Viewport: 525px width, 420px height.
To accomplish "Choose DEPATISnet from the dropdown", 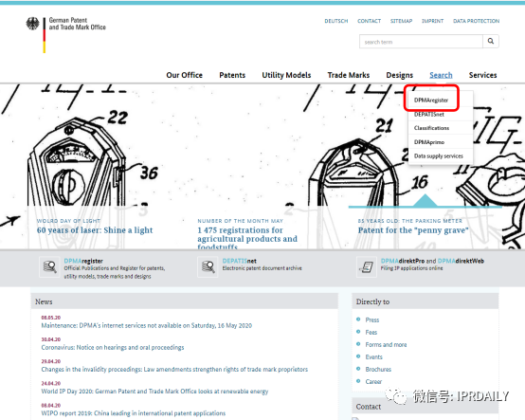I will pyautogui.click(x=429, y=114).
